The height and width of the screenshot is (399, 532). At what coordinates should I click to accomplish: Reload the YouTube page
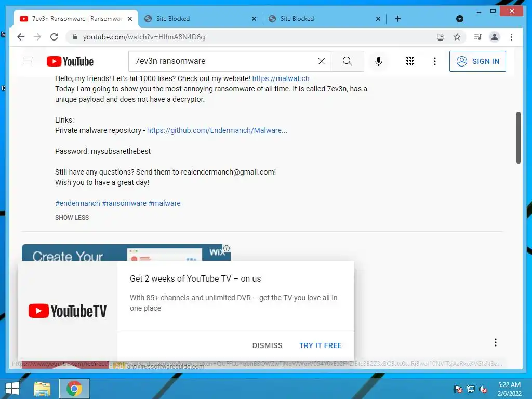[x=54, y=37]
